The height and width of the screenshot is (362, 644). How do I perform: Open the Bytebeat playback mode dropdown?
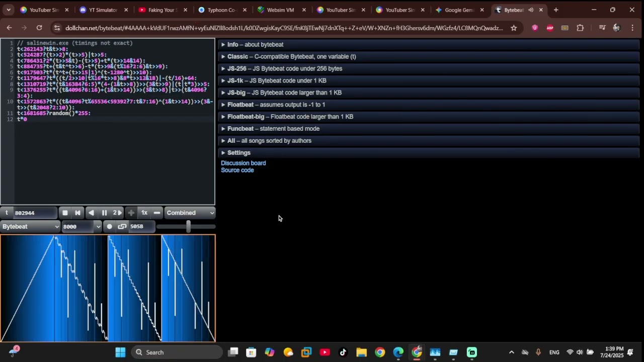tap(30, 226)
